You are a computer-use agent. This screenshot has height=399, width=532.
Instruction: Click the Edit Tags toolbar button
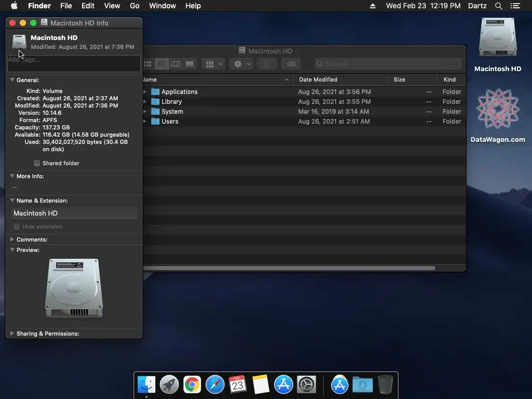(291, 64)
